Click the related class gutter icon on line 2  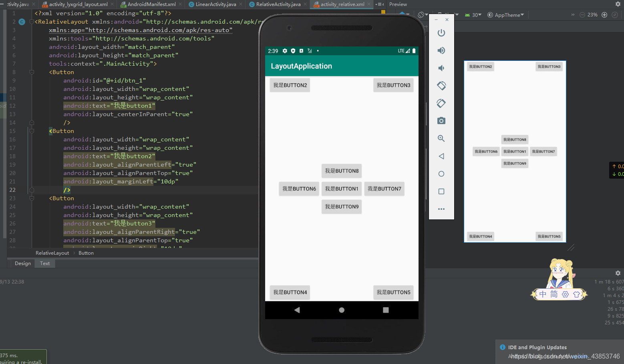[x=22, y=22]
